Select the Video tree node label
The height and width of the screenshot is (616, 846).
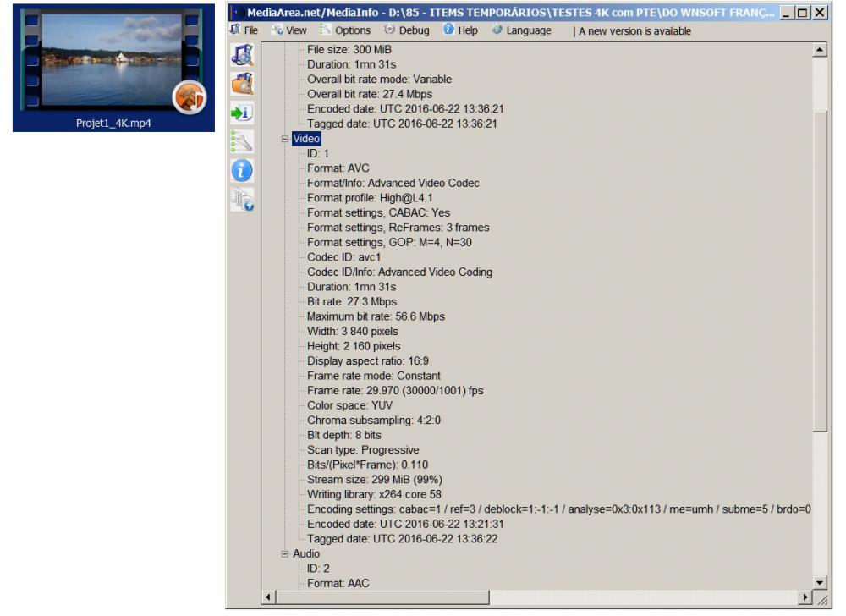click(306, 139)
